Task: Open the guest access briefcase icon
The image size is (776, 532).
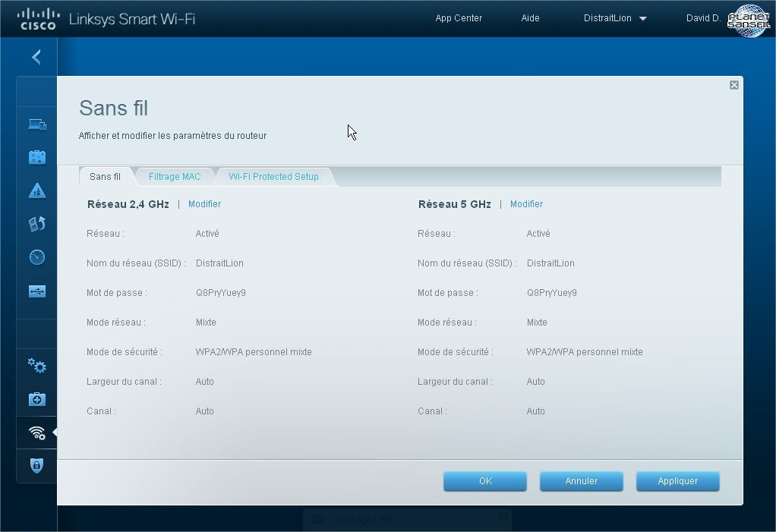Action: tap(37, 157)
